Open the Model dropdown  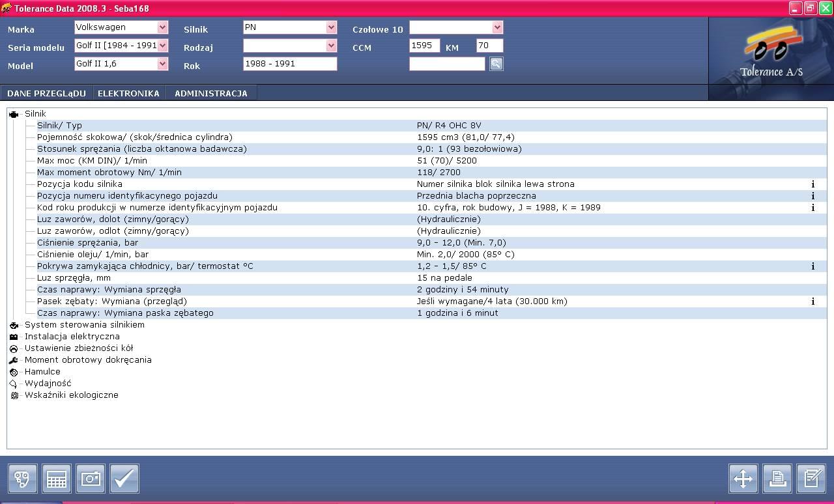[x=163, y=64]
